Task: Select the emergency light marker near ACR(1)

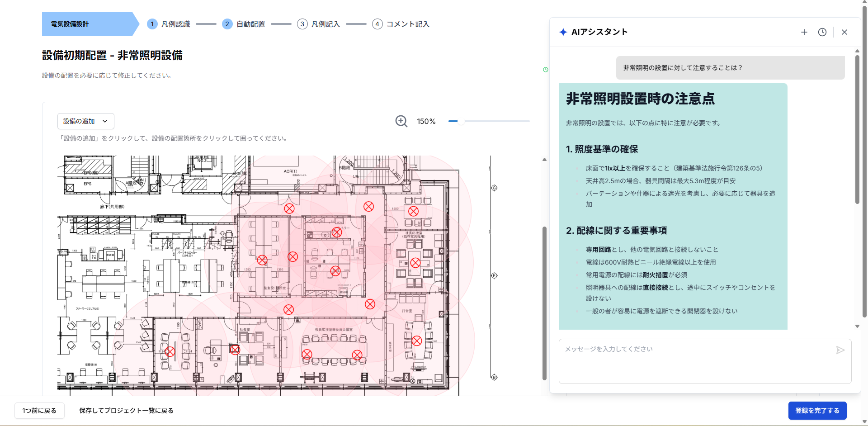Action: 289,208
